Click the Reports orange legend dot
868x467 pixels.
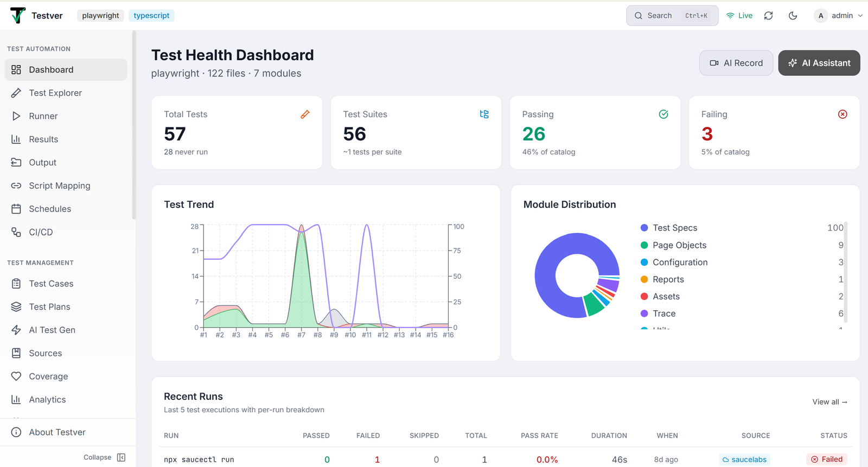click(644, 279)
